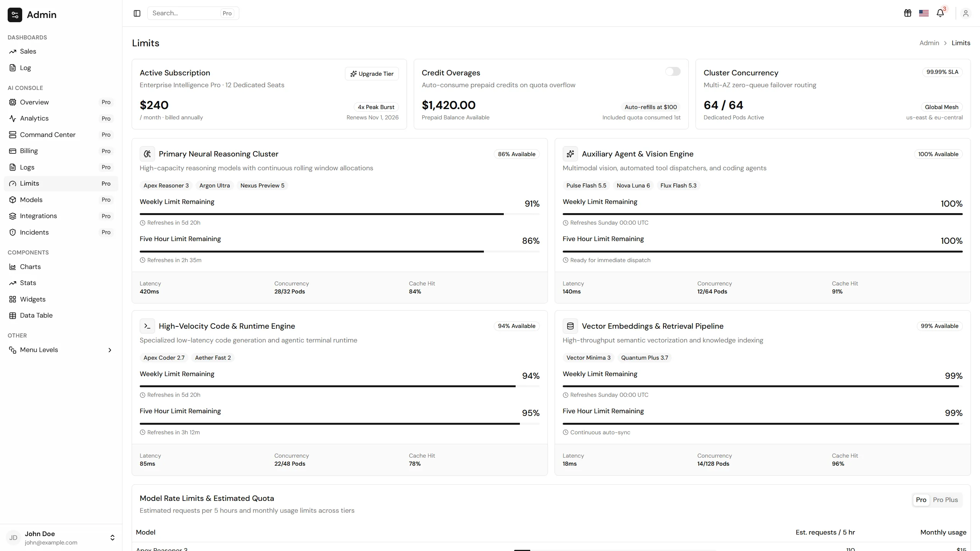Viewport: 980px width, 551px height.
Task: Click the Admin logo icon
Action: coord(15,15)
